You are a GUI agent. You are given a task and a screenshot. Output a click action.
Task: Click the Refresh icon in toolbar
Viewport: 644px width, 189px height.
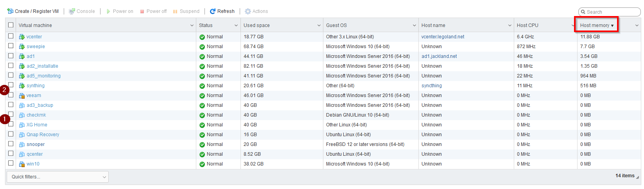click(213, 11)
